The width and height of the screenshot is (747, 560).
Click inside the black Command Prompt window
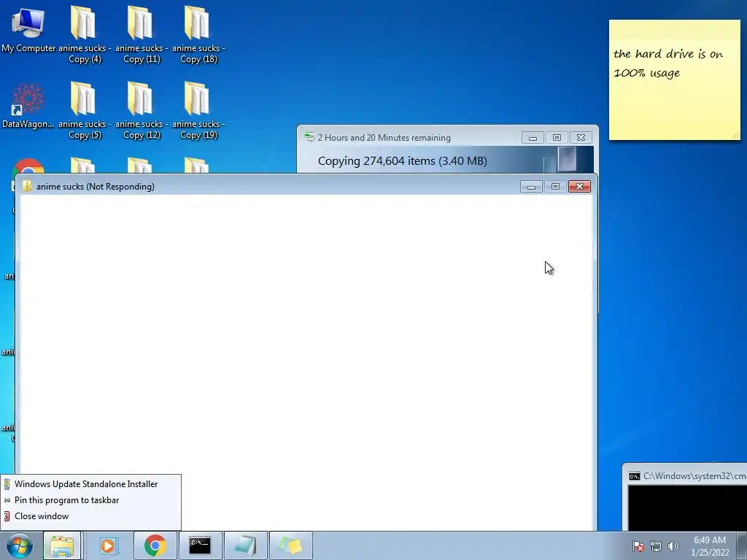click(687, 507)
